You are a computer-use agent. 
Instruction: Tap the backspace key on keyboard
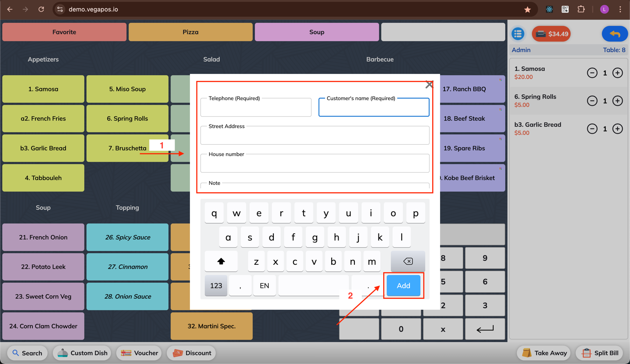pyautogui.click(x=408, y=261)
